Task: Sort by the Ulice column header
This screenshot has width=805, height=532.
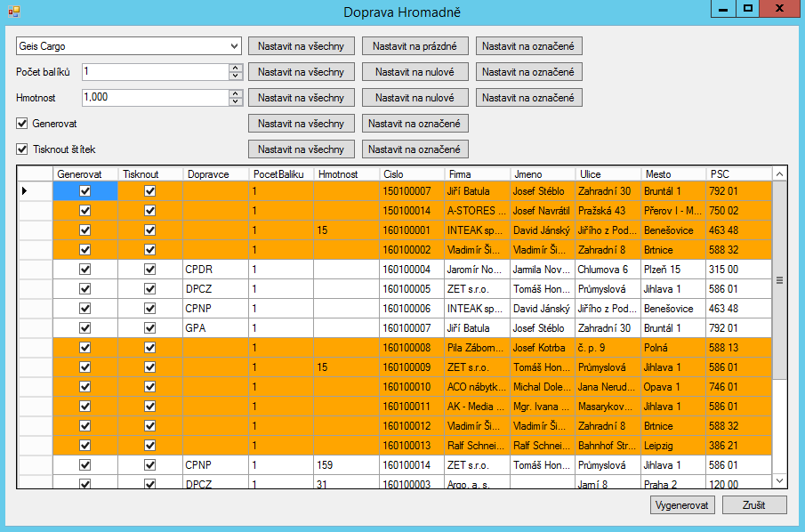Action: click(x=608, y=174)
